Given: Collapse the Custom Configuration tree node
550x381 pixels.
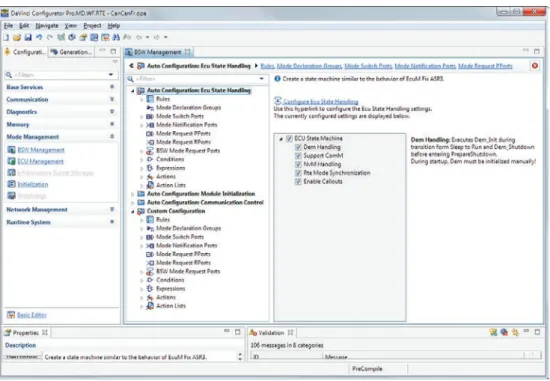Looking at the screenshot, I should click(133, 211).
